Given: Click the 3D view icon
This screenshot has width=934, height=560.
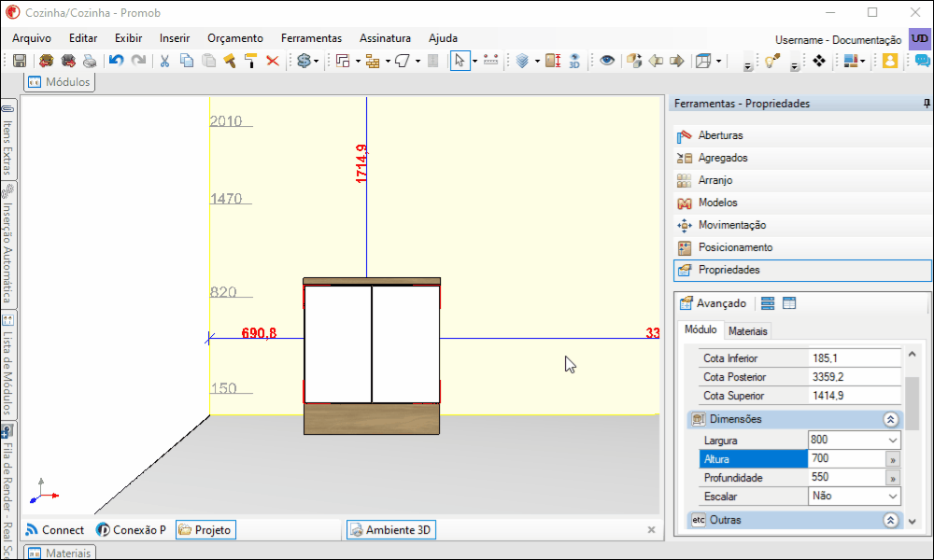Looking at the screenshot, I should tap(574, 61).
